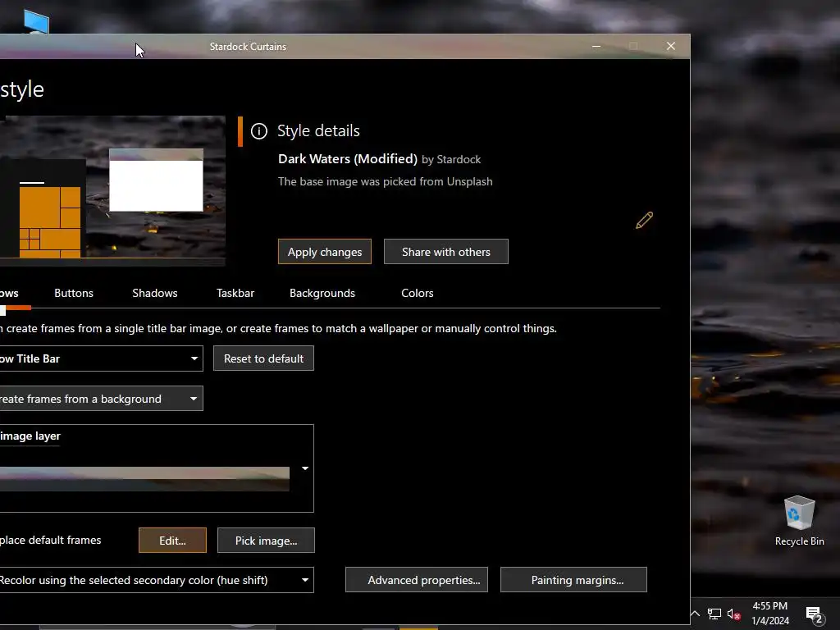Close the Stardock Curtains window
The height and width of the screenshot is (630, 840).
[x=671, y=47]
